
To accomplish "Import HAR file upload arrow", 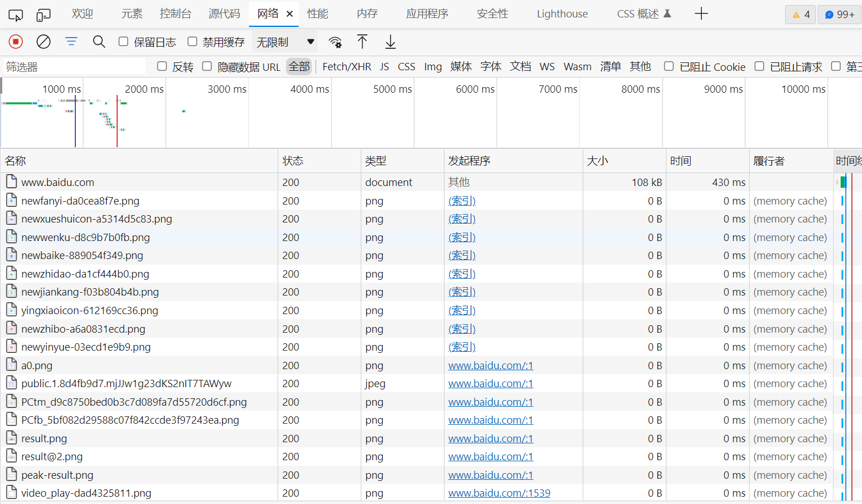I will [x=362, y=42].
